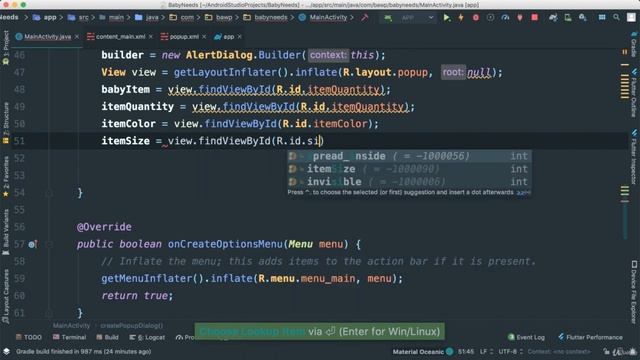The image size is (640, 360).
Task: Click the red Debug bug icon
Action: [x=476, y=18]
